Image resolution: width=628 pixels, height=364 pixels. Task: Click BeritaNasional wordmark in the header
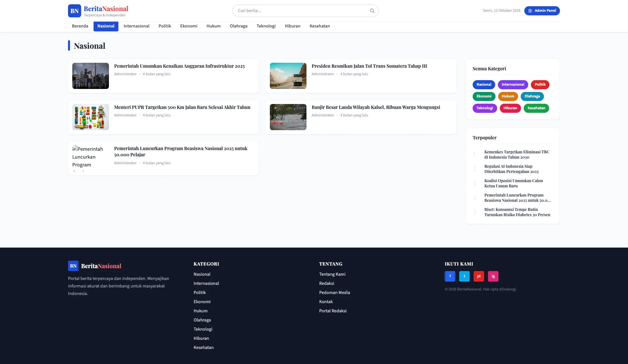[106, 9]
